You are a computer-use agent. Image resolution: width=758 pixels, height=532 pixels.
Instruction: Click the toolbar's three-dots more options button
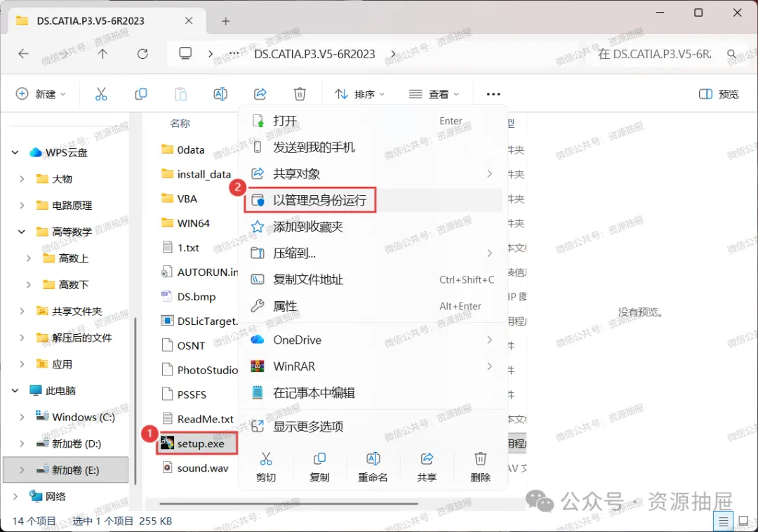pos(493,94)
